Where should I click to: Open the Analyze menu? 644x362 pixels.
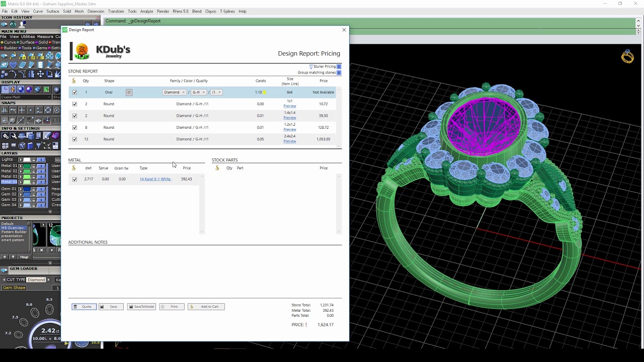tap(147, 11)
